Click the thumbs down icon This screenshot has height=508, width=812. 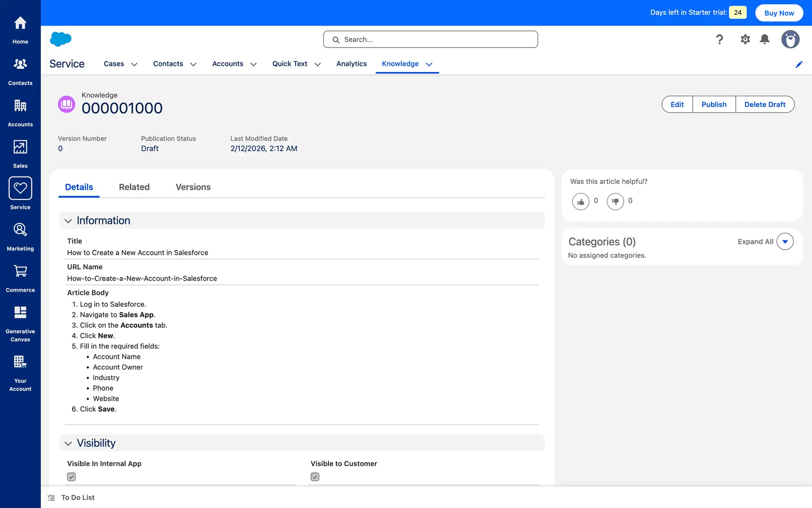point(615,202)
